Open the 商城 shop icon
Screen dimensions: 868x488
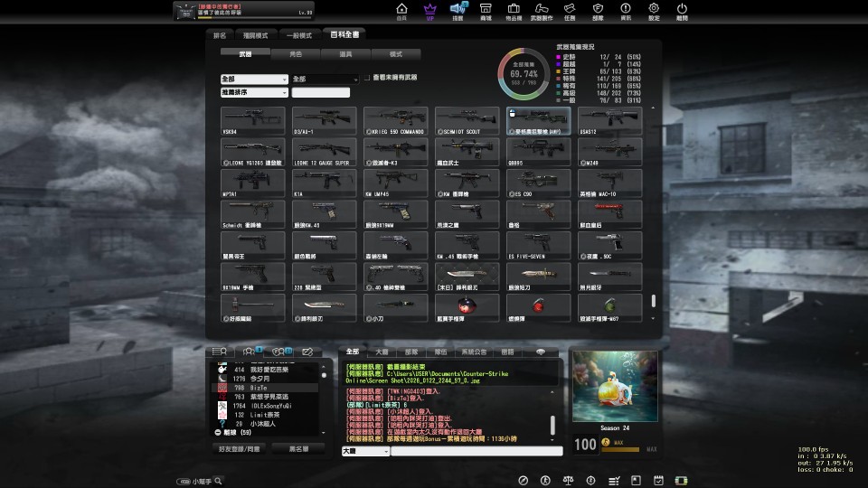tap(486, 11)
